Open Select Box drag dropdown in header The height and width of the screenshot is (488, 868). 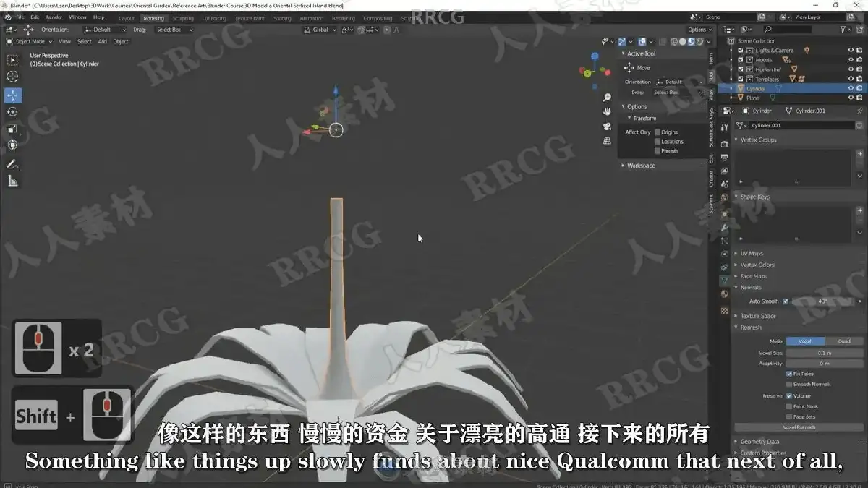coord(174,30)
